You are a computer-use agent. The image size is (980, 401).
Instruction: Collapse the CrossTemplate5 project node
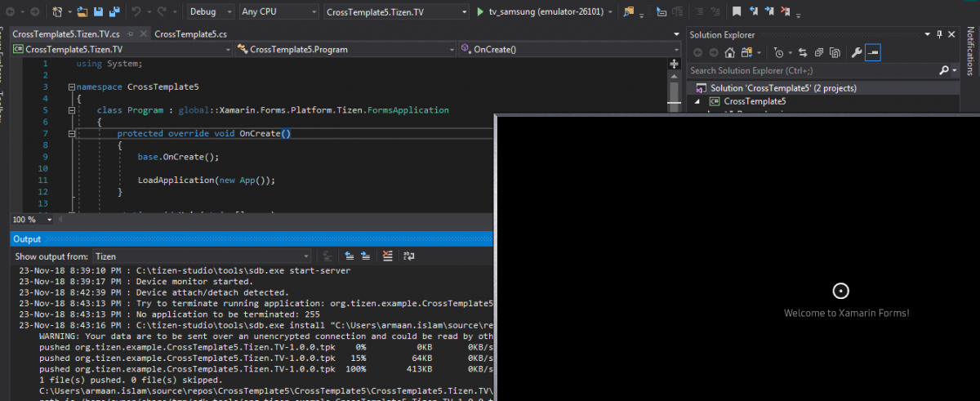[x=697, y=101]
